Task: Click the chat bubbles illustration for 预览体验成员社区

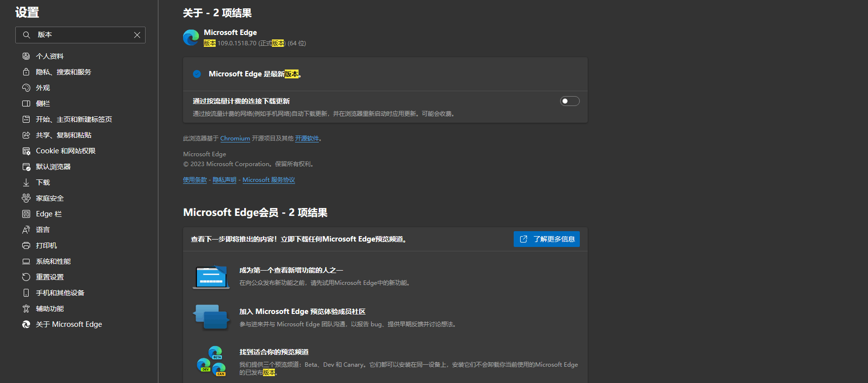Action: pos(211,316)
